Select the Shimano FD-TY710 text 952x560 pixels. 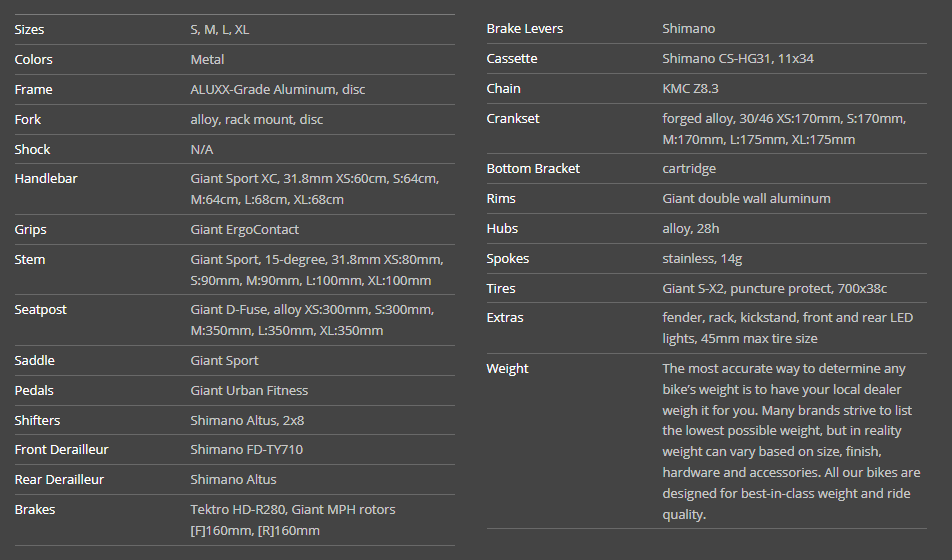tap(246, 449)
